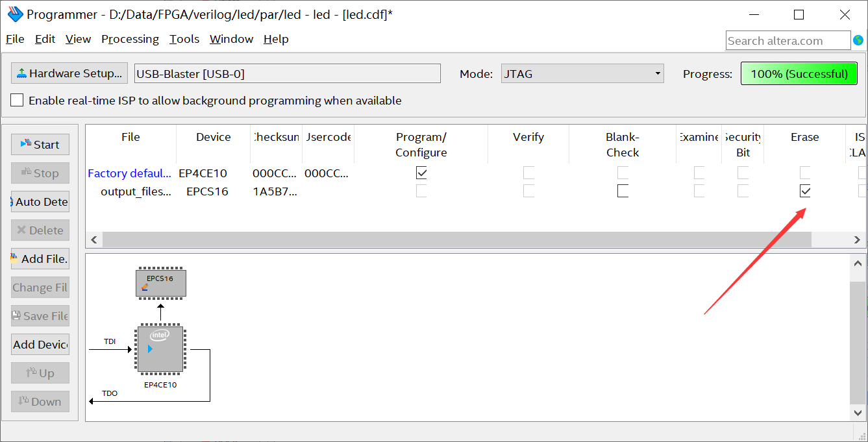Open the Window menu
This screenshot has height=442, width=868.
[x=231, y=39]
